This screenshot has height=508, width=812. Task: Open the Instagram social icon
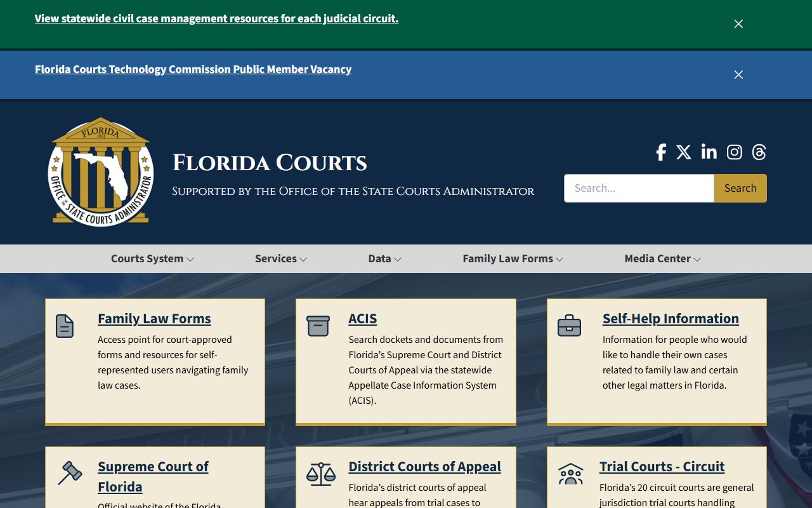click(x=734, y=152)
